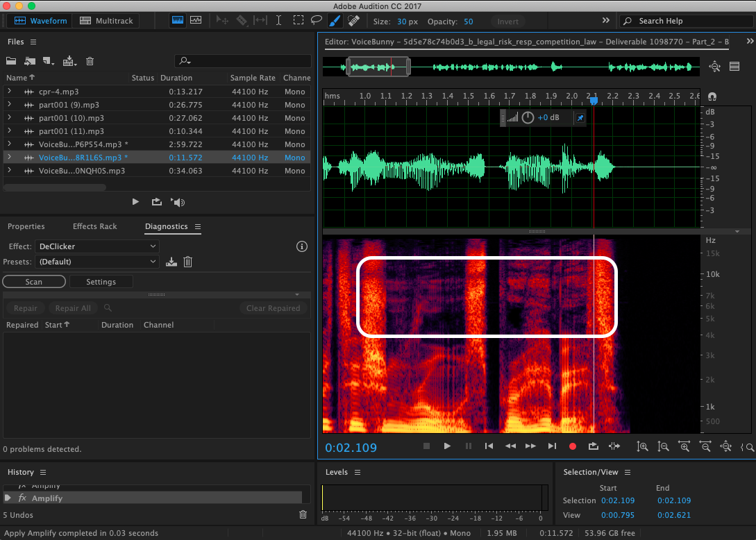The height and width of the screenshot is (540, 756).
Task: Select the Time Selection tool
Action: pyautogui.click(x=279, y=21)
